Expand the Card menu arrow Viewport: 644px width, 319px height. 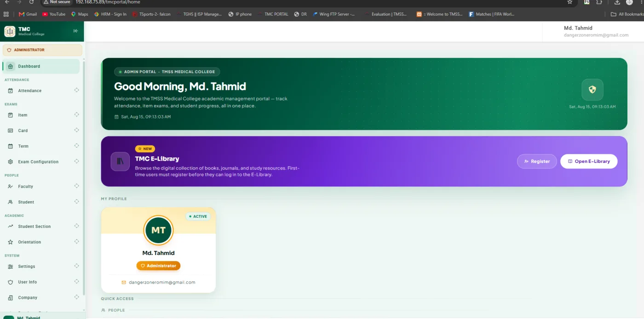point(76,130)
